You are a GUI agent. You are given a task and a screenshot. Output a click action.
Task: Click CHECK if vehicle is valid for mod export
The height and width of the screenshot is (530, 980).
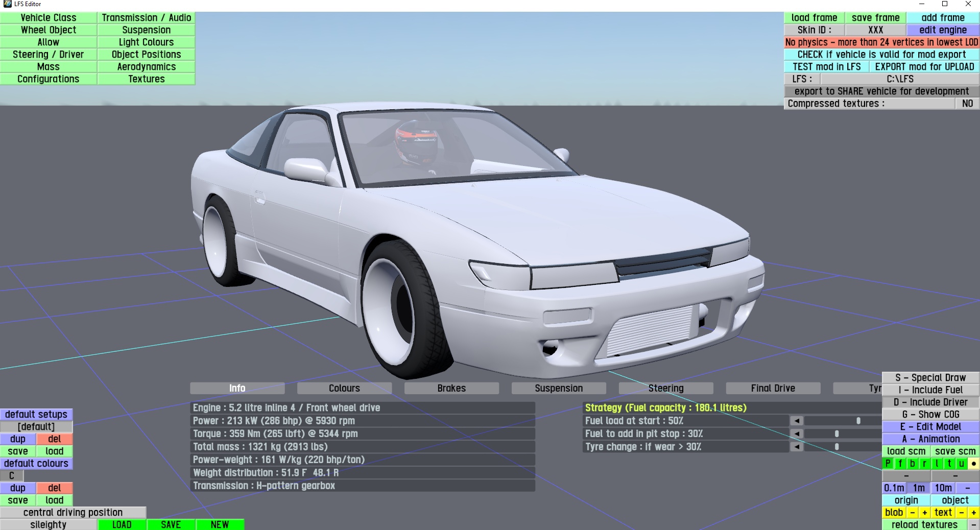[x=882, y=55]
